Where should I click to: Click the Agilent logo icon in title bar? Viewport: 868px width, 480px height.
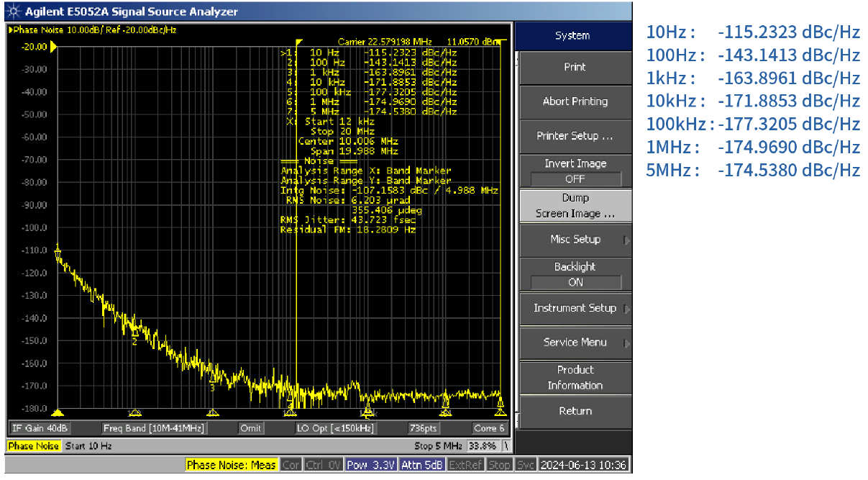click(x=14, y=12)
